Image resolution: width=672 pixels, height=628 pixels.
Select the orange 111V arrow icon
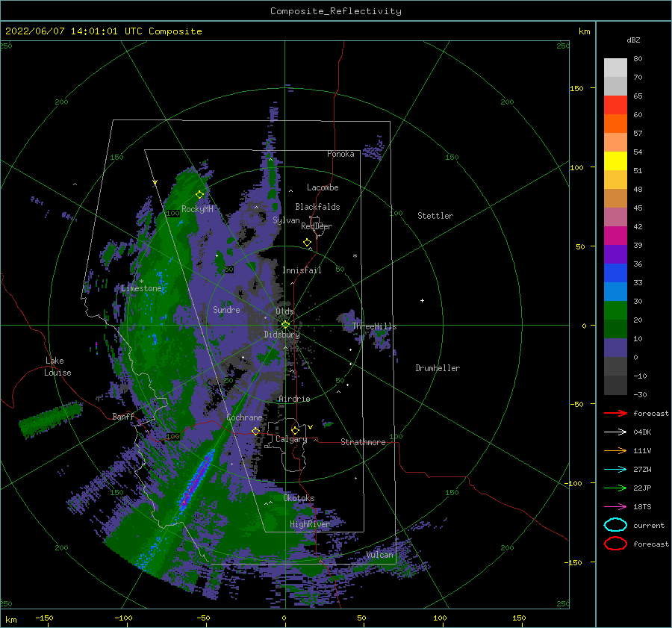click(615, 450)
